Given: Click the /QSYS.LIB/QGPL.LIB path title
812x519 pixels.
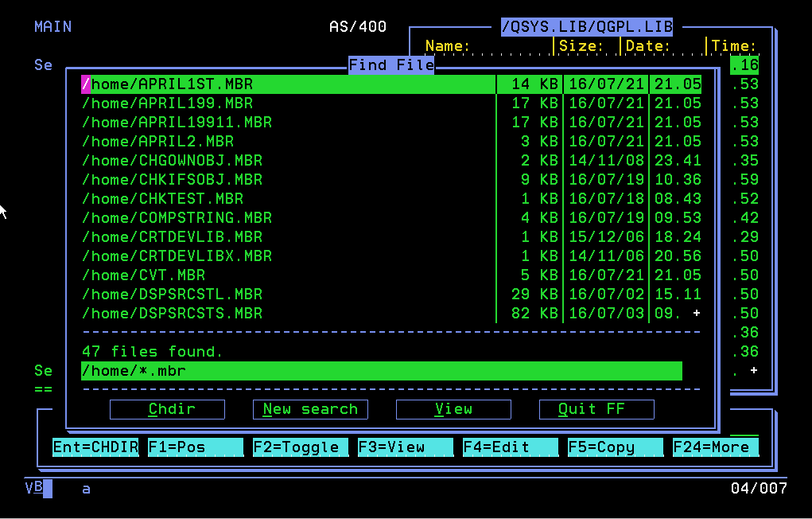Looking at the screenshot, I should pos(587,26).
